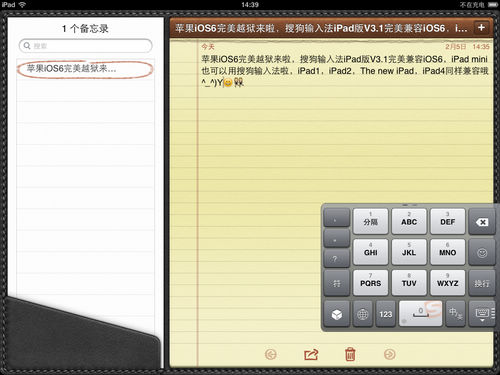This screenshot has width=500, height=375.
Task: Tap the plus button to add note
Action: click(x=481, y=28)
